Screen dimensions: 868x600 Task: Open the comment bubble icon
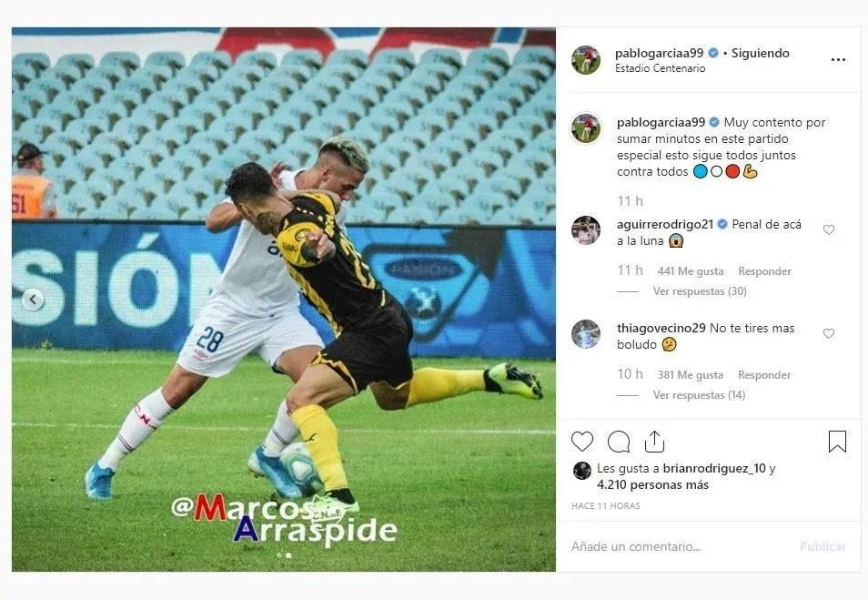pos(619,442)
